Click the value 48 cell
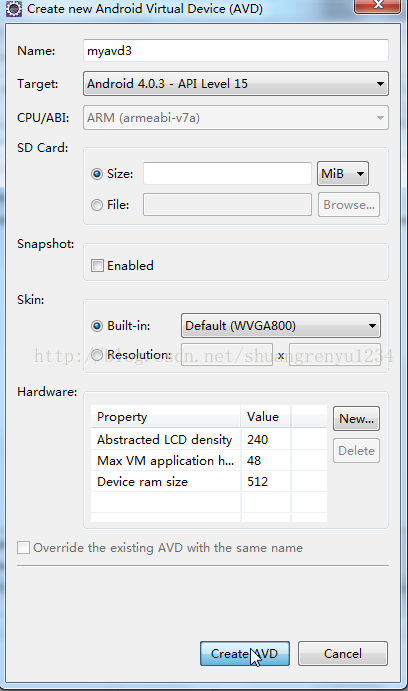The image size is (408, 691). [265, 461]
